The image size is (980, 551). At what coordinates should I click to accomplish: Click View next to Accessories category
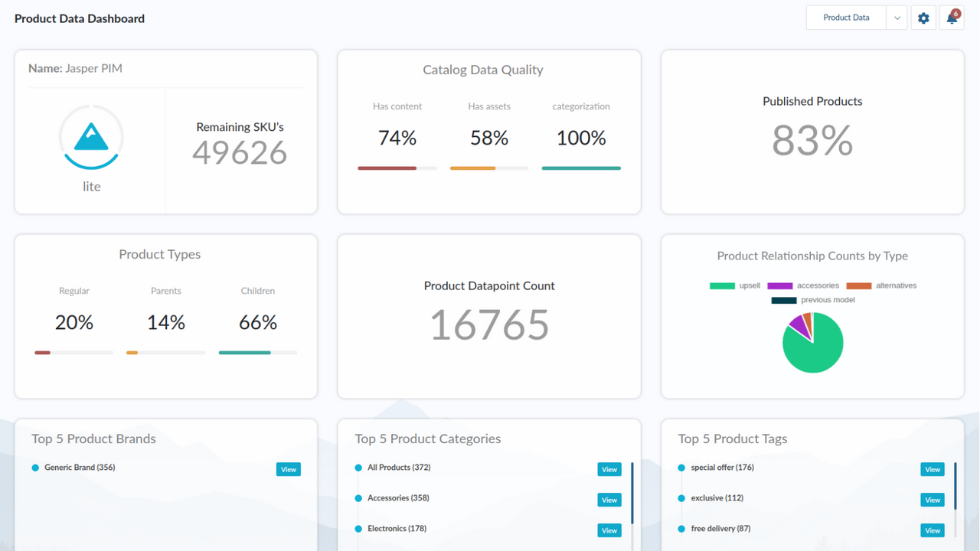(x=609, y=499)
